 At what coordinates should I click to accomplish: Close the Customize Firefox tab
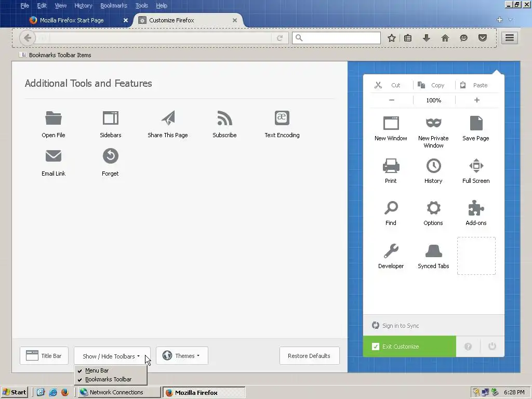coord(234,20)
